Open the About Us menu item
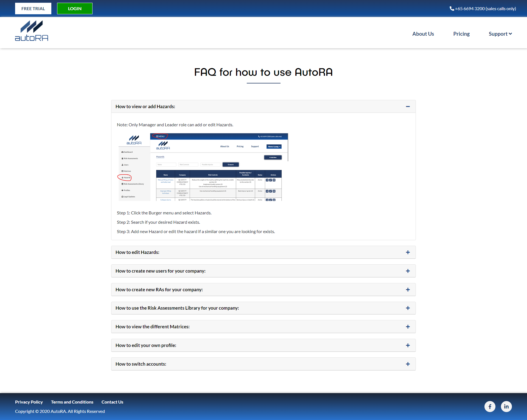 [423, 34]
